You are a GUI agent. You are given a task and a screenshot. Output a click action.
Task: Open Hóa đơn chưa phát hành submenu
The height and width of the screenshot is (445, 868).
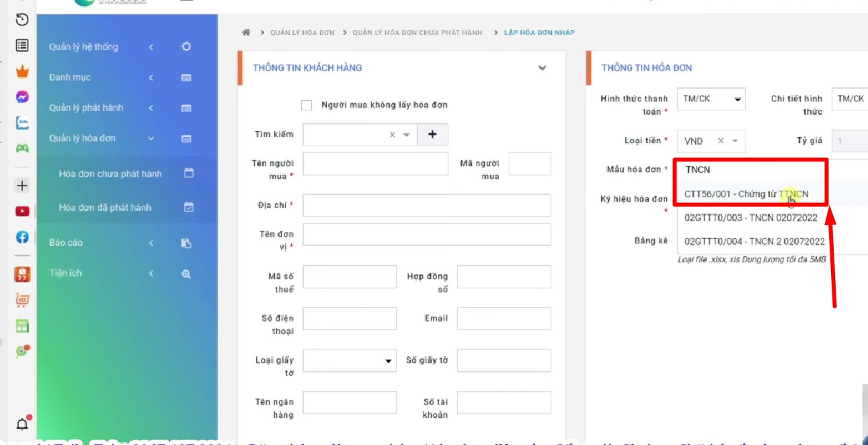[110, 173]
